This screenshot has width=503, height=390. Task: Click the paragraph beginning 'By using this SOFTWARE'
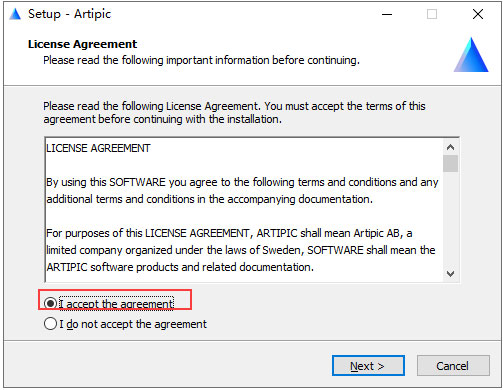(x=242, y=191)
